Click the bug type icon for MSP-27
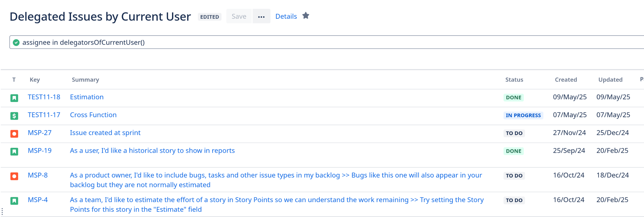Viewport: 644px width, 217px height. click(x=14, y=134)
